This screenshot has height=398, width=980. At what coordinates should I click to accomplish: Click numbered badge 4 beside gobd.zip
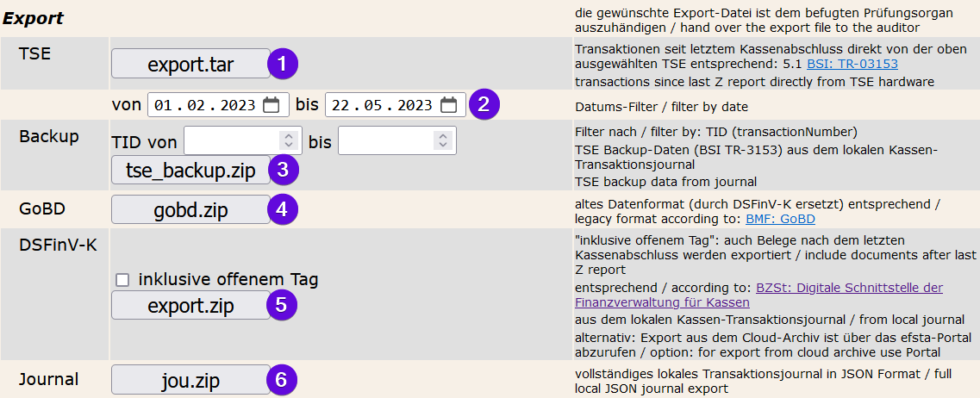click(282, 208)
